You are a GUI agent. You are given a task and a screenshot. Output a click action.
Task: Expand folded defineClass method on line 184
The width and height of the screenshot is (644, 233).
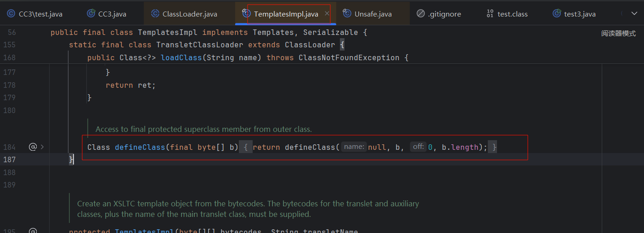(x=42, y=147)
